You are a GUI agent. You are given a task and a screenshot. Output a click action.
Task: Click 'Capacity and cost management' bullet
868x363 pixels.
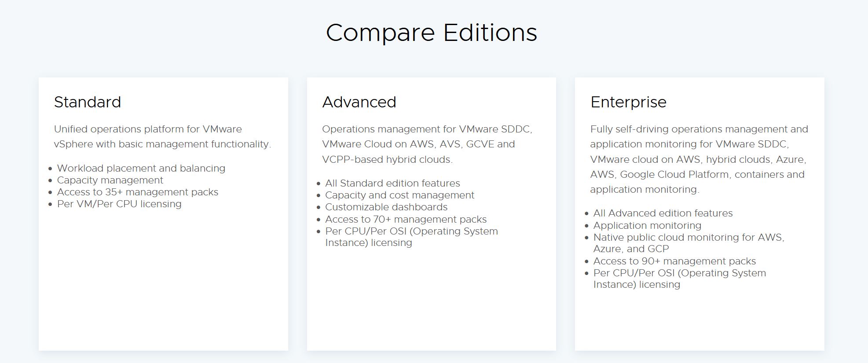[x=399, y=195]
